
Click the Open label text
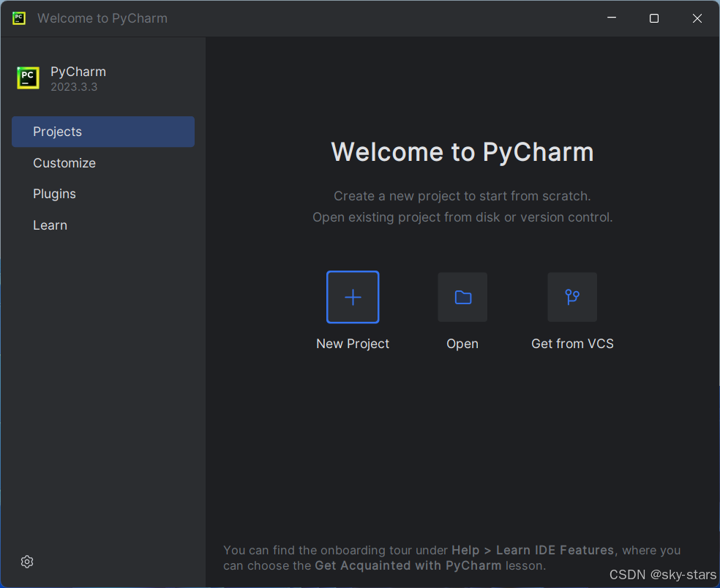pos(462,344)
